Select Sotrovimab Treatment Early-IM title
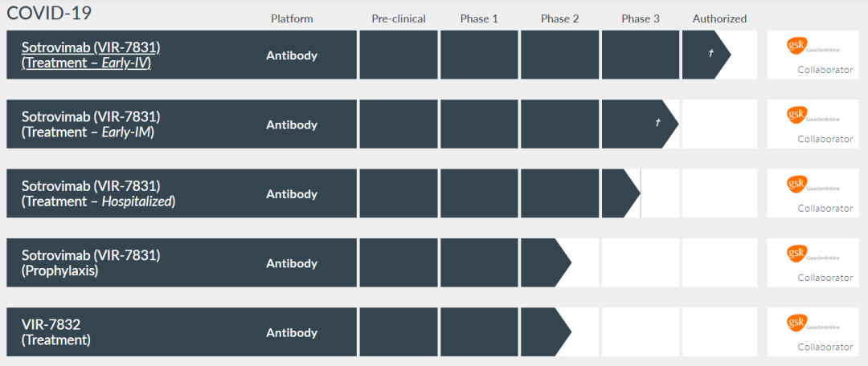 [91, 124]
